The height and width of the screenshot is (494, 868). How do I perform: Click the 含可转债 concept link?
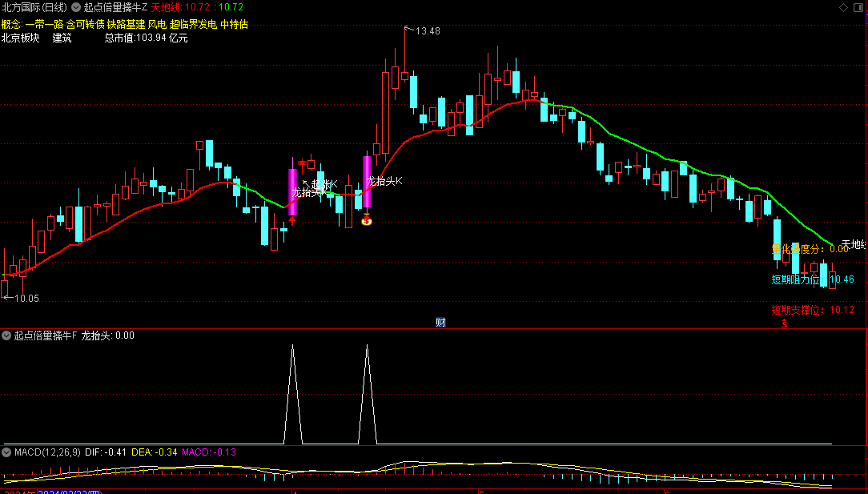(85, 24)
